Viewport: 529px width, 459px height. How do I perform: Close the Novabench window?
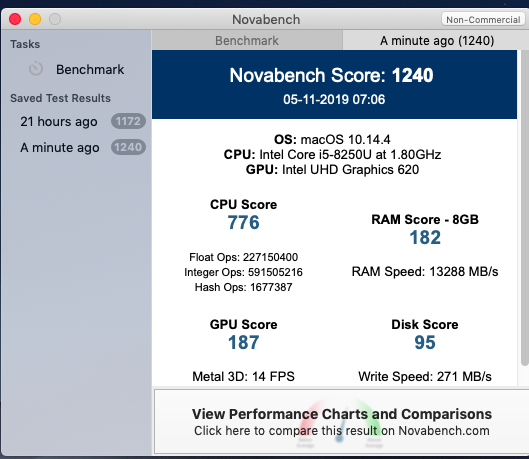coord(15,19)
